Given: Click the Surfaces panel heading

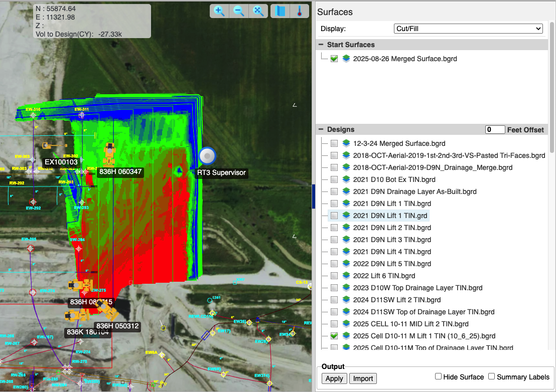Looking at the screenshot, I should [x=335, y=12].
